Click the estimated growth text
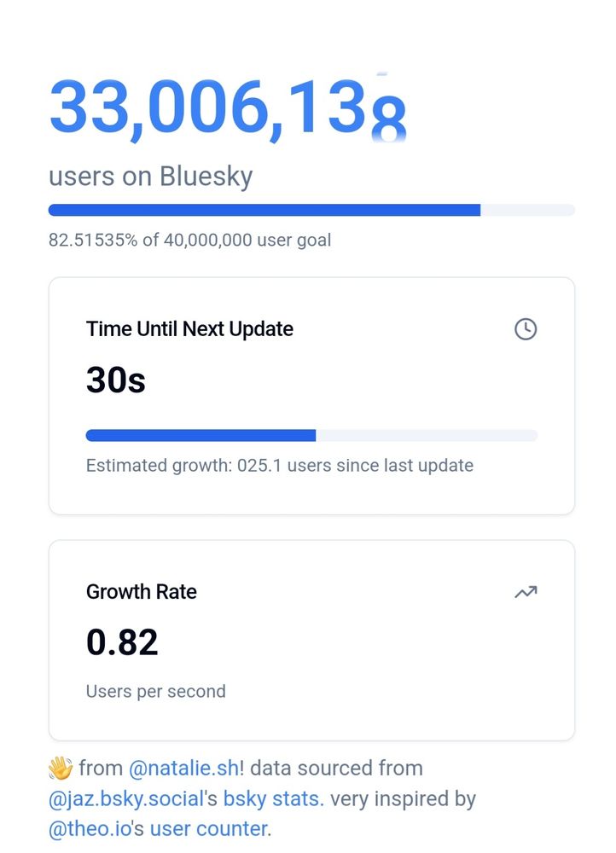616x853 pixels. pos(280,466)
